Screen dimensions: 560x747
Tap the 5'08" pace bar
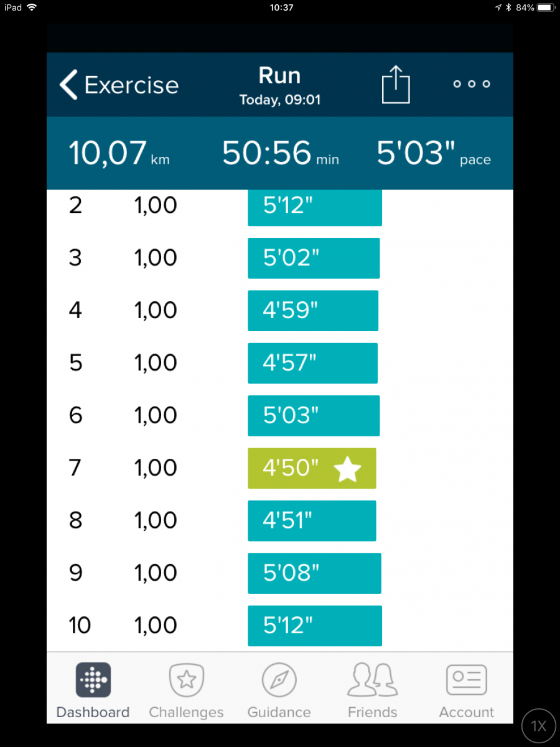point(314,573)
